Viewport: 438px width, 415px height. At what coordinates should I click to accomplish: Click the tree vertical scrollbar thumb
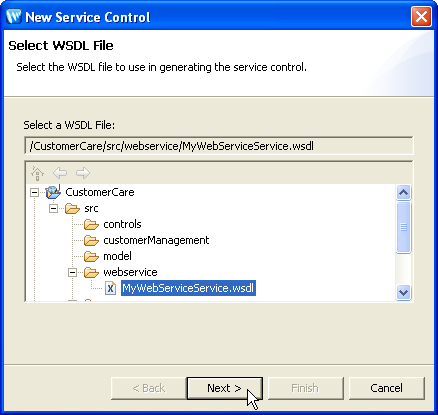(x=404, y=227)
